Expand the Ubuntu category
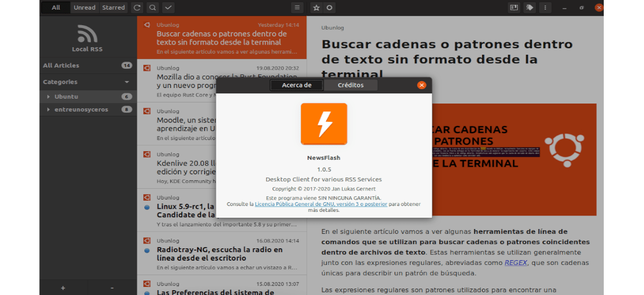Viewport: 644px width, 295px height. tap(48, 97)
